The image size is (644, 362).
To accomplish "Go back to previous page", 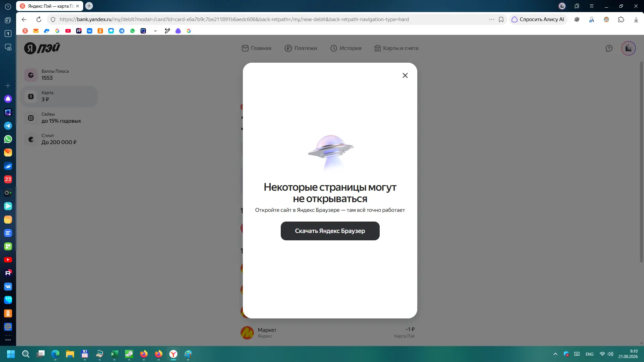I will [x=24, y=19].
